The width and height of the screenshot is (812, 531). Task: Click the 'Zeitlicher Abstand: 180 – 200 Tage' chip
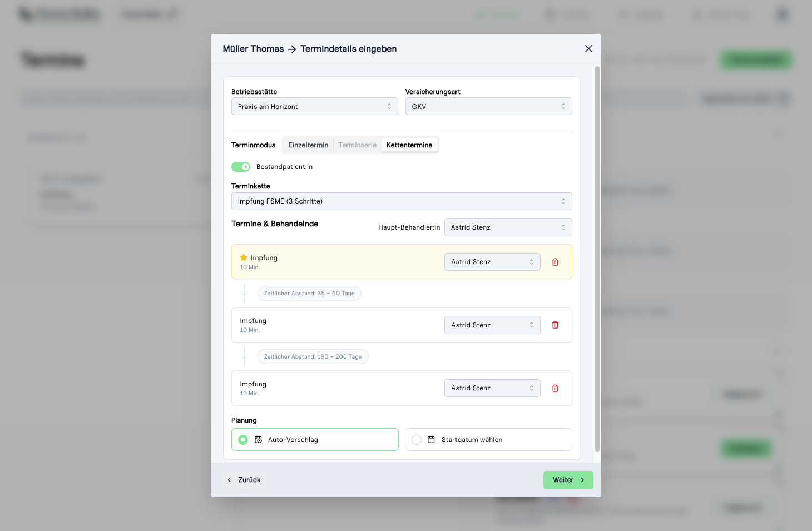pyautogui.click(x=313, y=357)
